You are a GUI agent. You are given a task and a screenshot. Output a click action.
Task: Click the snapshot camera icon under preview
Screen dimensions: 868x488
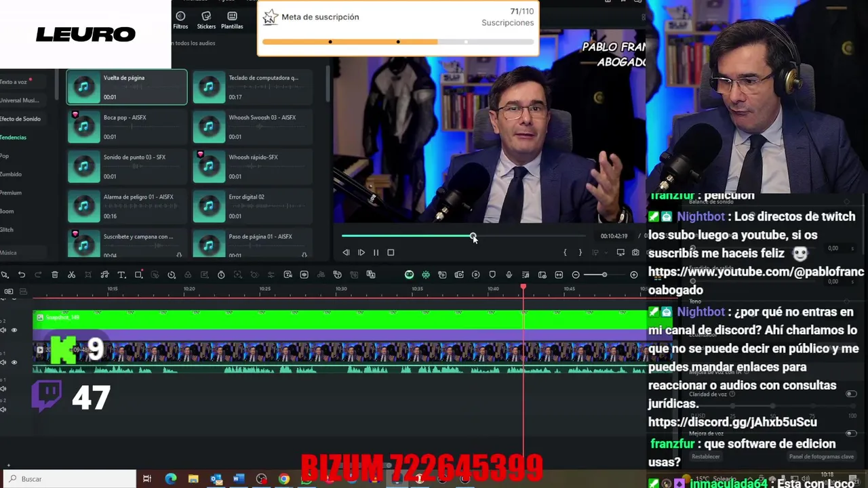(x=635, y=252)
